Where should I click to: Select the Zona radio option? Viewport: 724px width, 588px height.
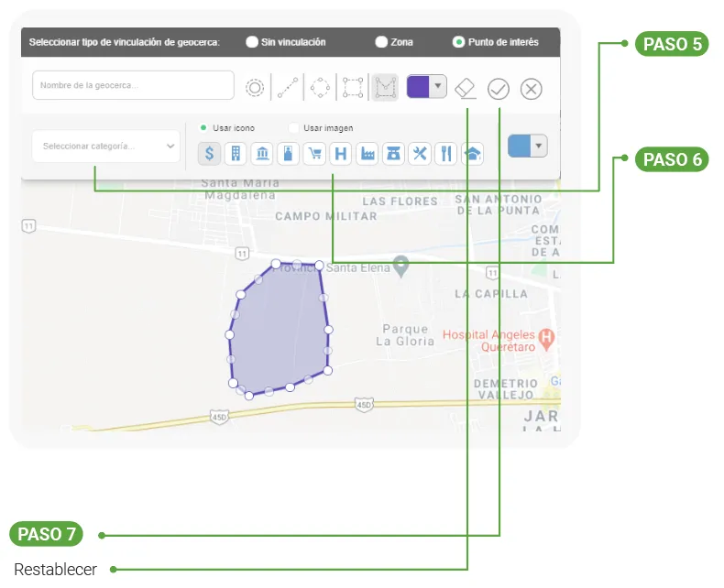pyautogui.click(x=381, y=42)
